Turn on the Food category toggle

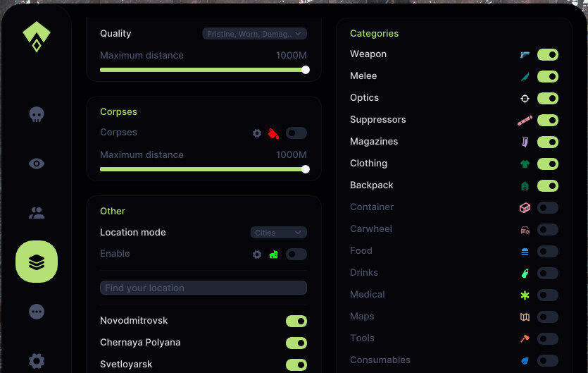coord(547,252)
